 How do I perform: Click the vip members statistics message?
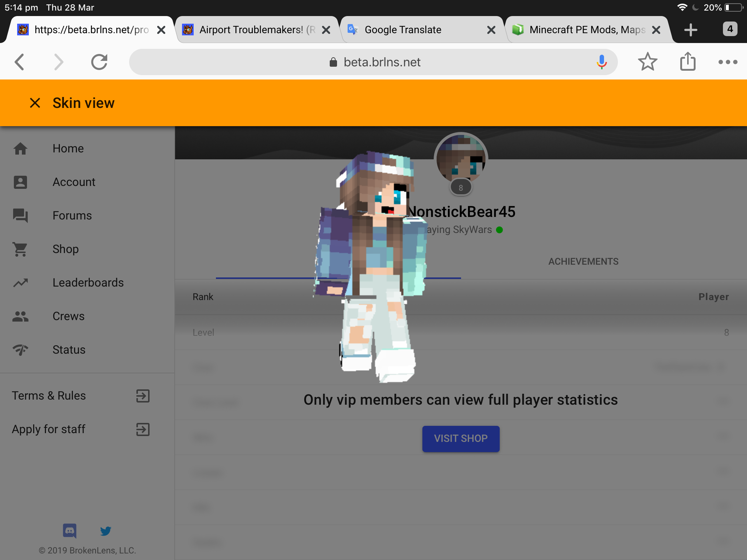point(461,400)
